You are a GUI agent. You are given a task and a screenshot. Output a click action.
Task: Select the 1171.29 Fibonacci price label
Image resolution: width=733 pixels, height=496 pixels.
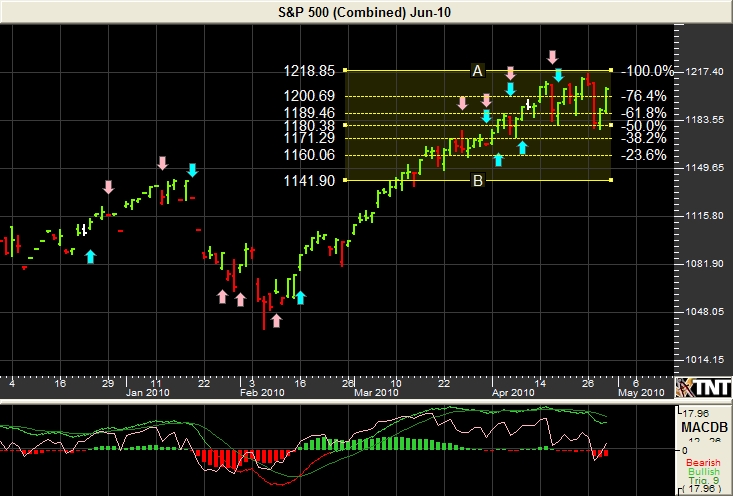point(309,138)
